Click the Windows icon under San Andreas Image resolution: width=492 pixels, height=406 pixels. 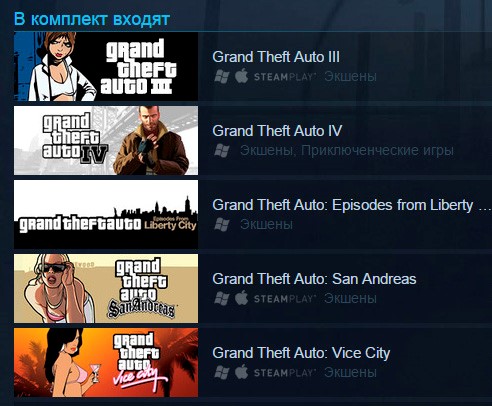tap(222, 298)
